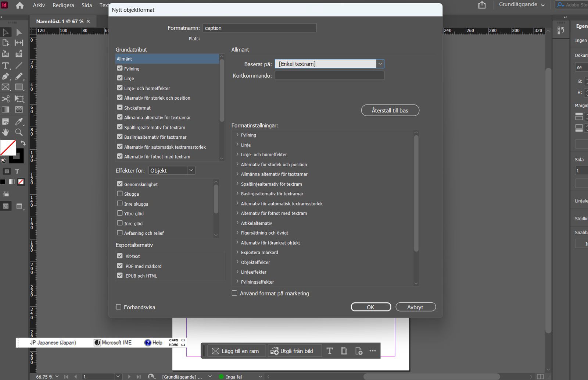Select the Content Collector tool

[6, 54]
